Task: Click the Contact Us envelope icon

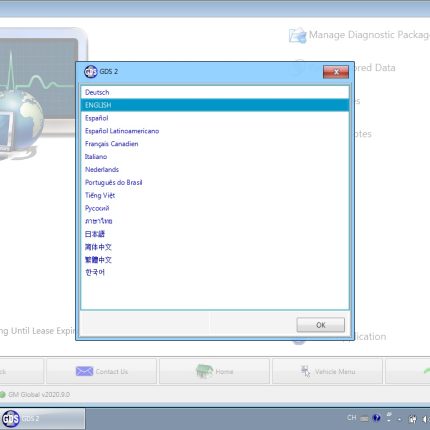Action: tap(84, 371)
